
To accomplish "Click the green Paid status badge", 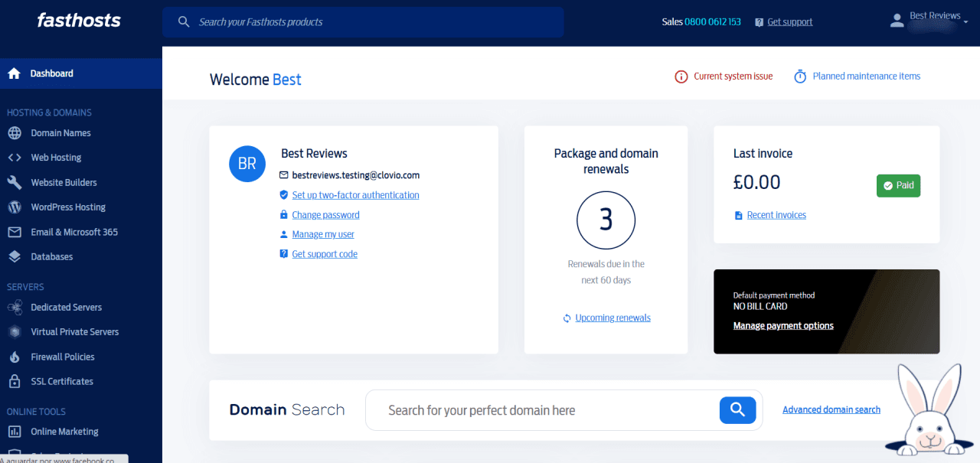I will 898,186.
